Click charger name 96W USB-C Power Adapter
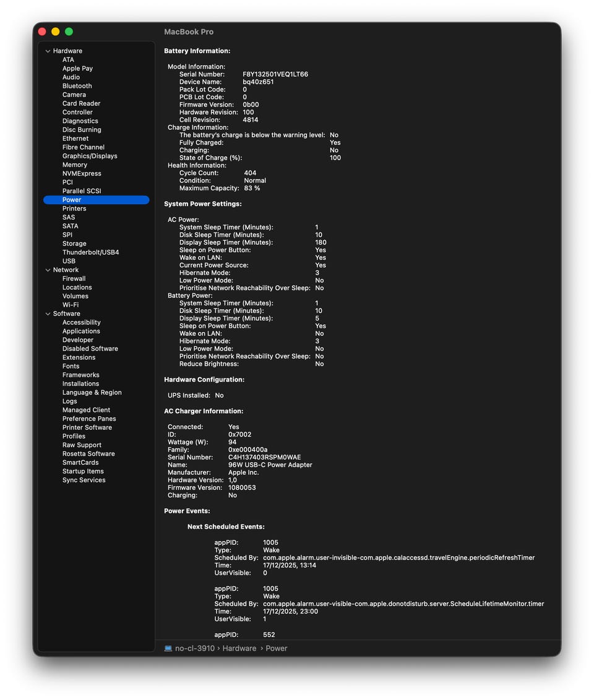The height and width of the screenshot is (700, 594). [x=270, y=465]
